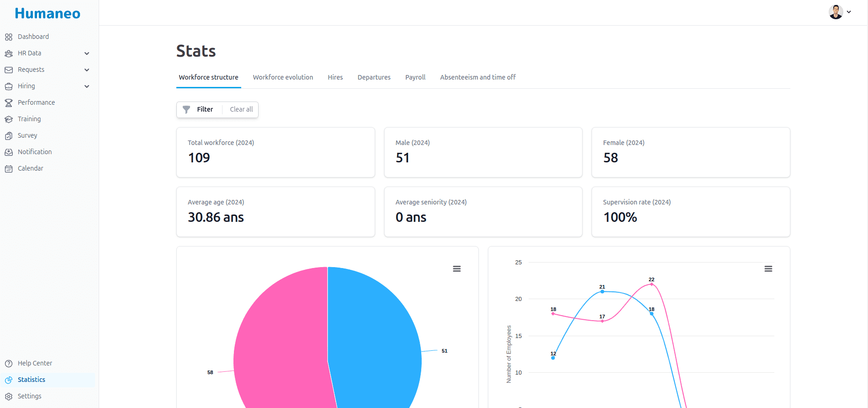Click the Average seniority 0 ans value

pos(411,217)
